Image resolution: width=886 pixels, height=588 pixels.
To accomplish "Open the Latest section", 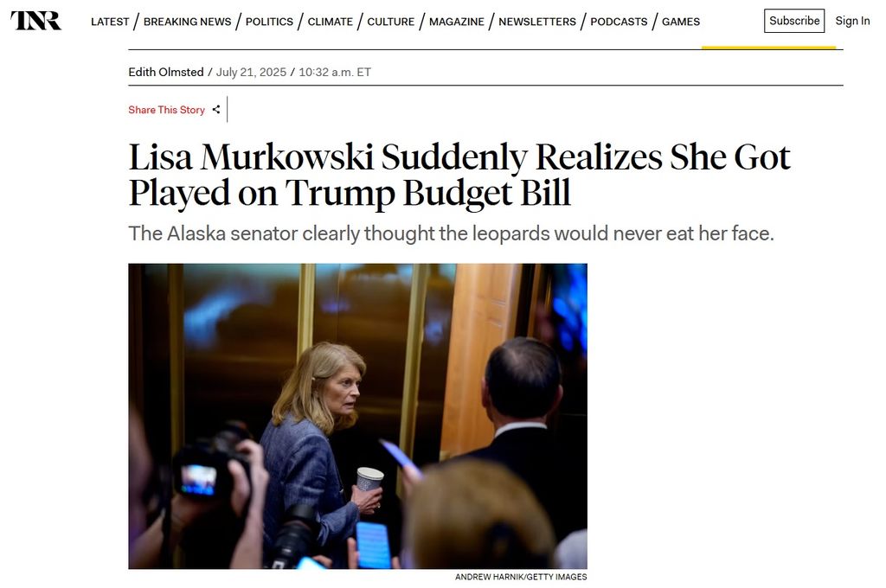I will [110, 22].
